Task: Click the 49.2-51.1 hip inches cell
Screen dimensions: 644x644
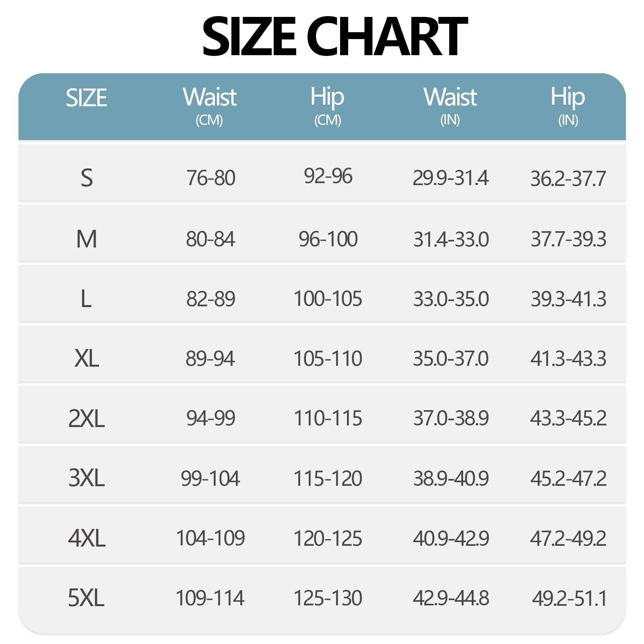Action: pyautogui.click(x=569, y=598)
